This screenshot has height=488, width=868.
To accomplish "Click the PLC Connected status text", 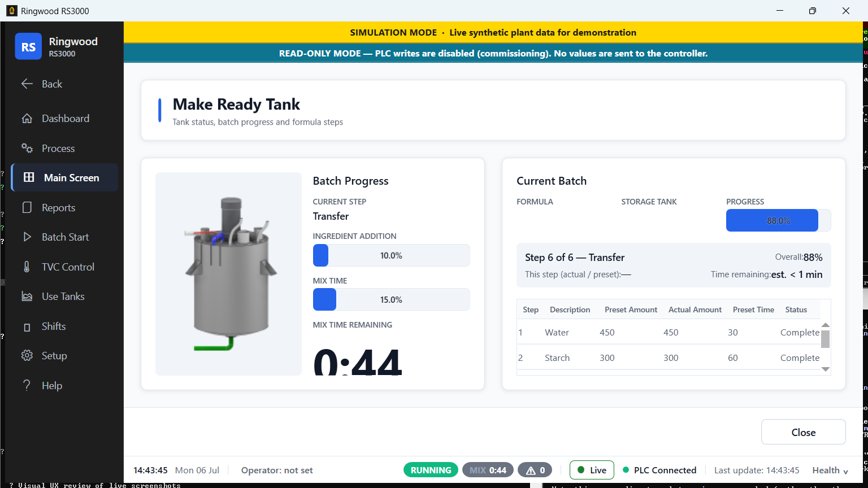I will [x=665, y=470].
